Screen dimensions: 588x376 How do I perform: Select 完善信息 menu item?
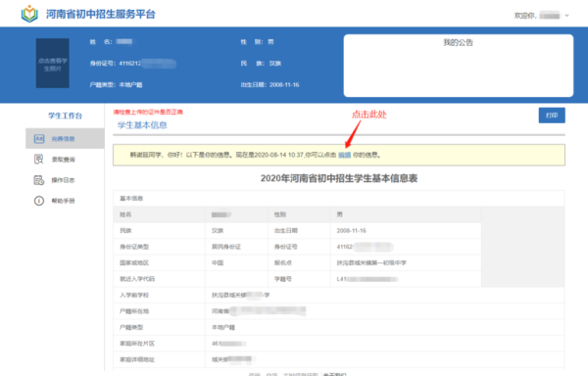[x=65, y=139]
